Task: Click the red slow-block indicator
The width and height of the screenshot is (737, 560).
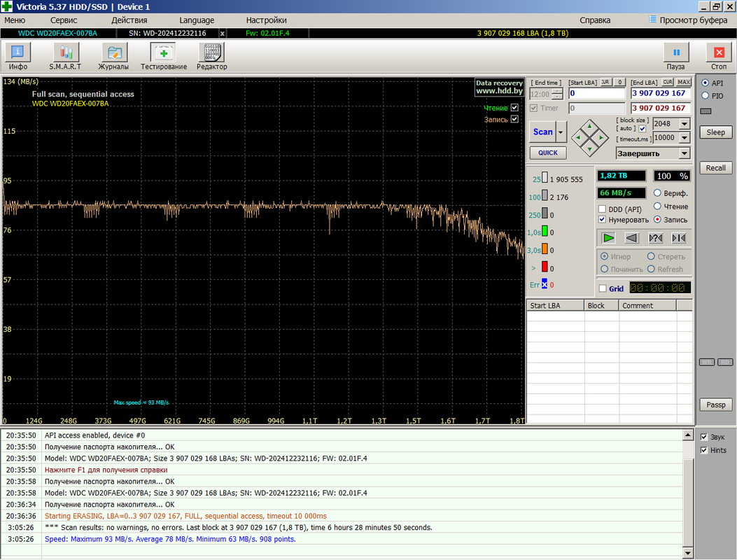Action: 545,267
